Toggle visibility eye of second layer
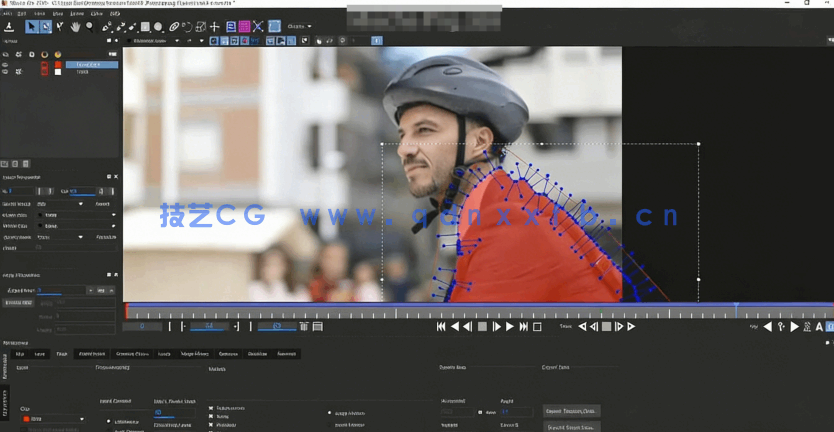This screenshot has width=834, height=432. (6, 72)
